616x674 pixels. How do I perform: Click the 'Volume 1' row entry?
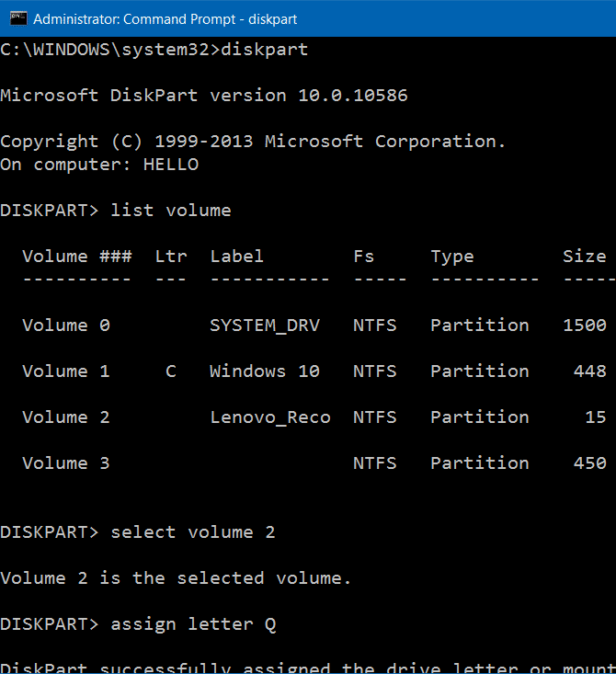pos(66,371)
